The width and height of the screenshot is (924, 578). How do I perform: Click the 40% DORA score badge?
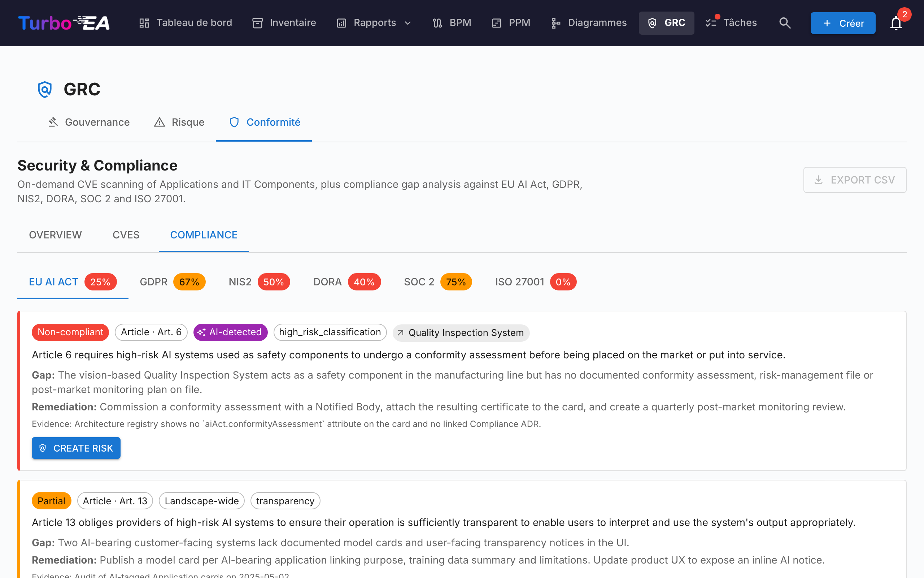point(364,282)
